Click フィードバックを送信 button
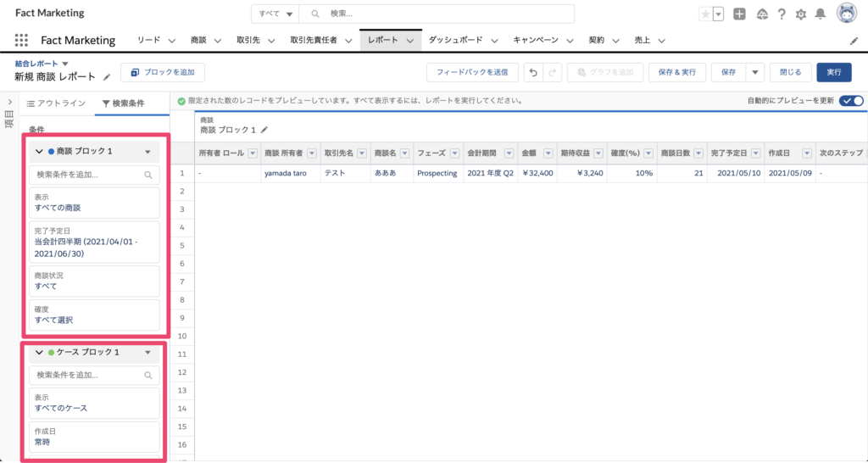Image resolution: width=868 pixels, height=463 pixels. [x=472, y=73]
